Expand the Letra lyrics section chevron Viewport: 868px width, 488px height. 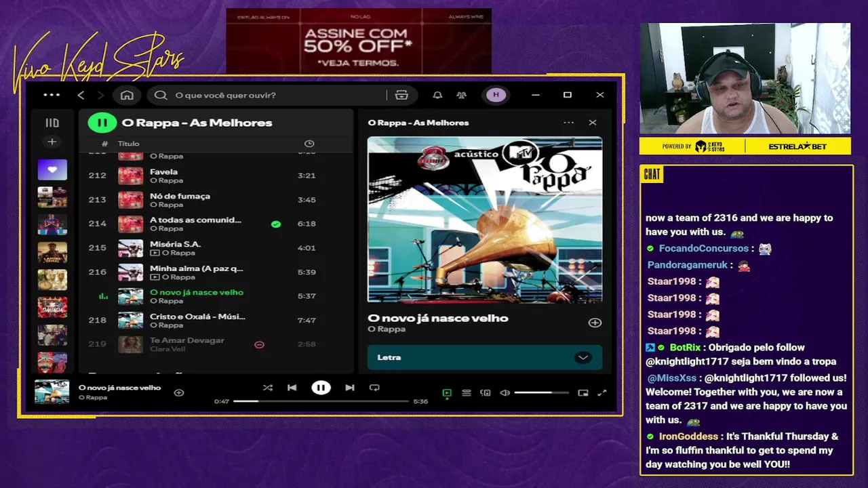pyautogui.click(x=583, y=357)
